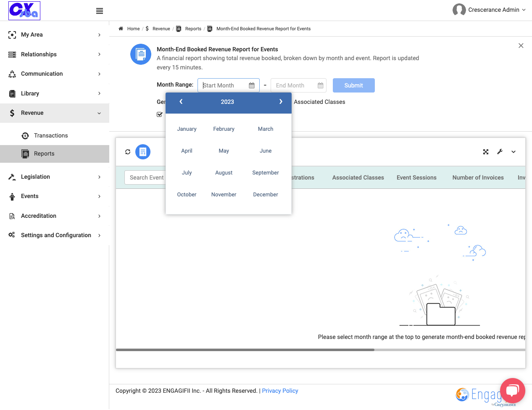Image resolution: width=532 pixels, height=410 pixels.
Task: Collapse the Revenue sidebar section
Action: (x=55, y=113)
